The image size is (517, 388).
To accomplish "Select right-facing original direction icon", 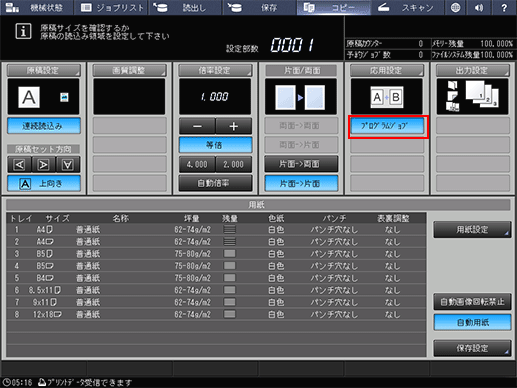I will coord(44,164).
